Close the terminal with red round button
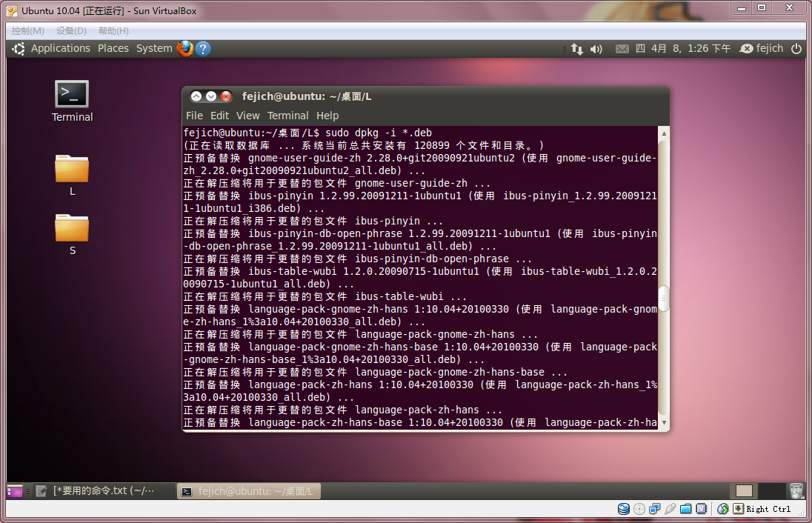The height and width of the screenshot is (523, 812). point(226,96)
